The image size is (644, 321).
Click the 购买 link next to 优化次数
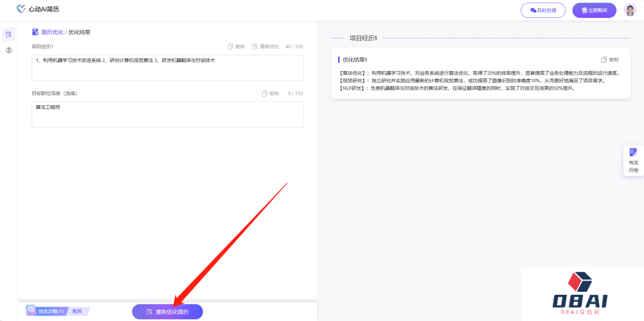pos(78,311)
